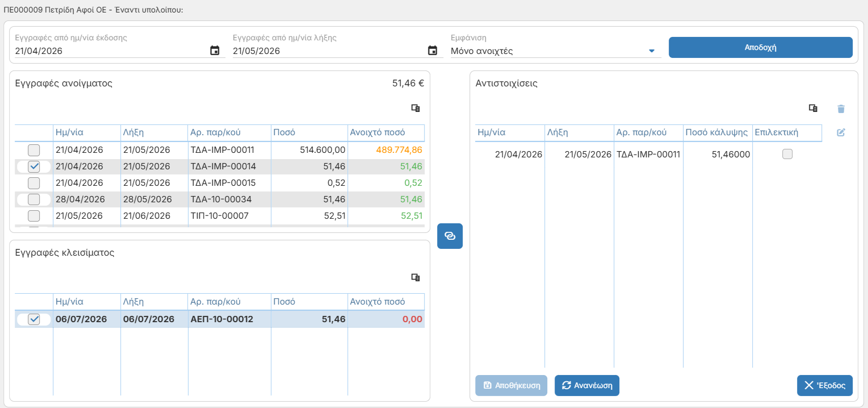Click the issue date input field 21/04/2026
Image resolution: width=868 pixels, height=408 pixels.
(x=111, y=51)
